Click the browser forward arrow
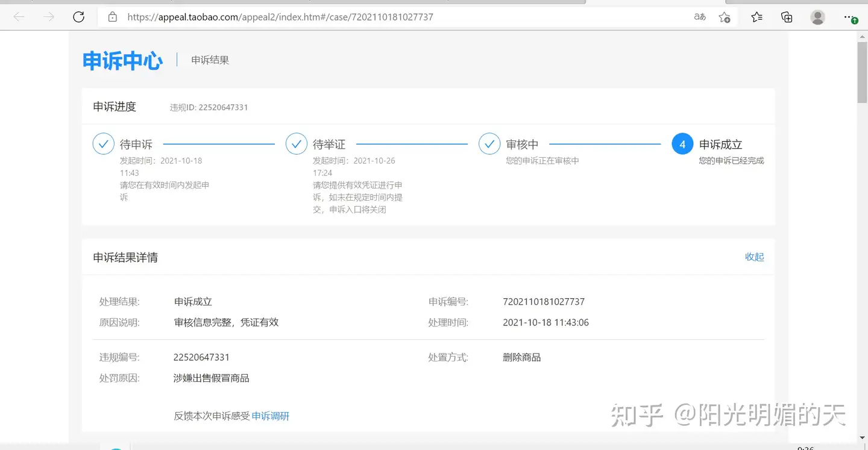The width and height of the screenshot is (868, 450). (49, 17)
